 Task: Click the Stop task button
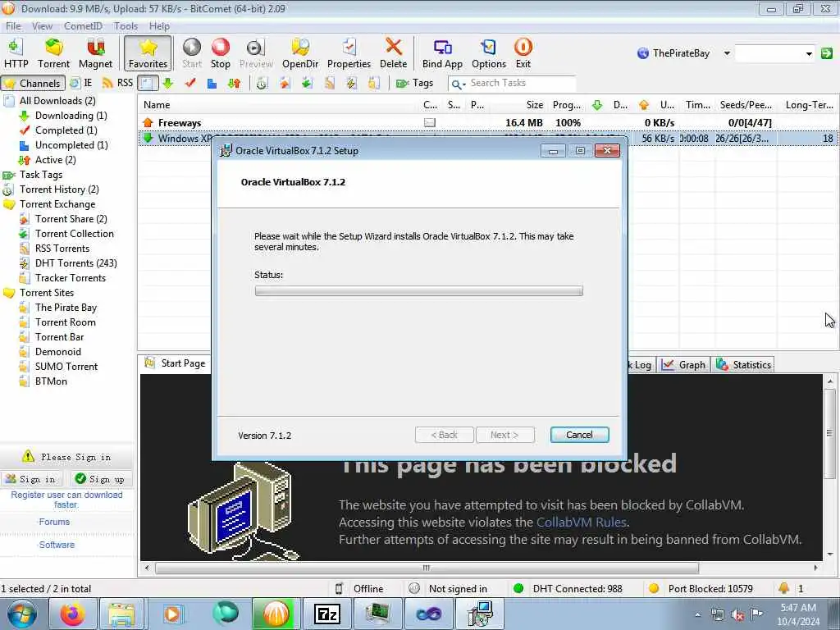click(220, 53)
